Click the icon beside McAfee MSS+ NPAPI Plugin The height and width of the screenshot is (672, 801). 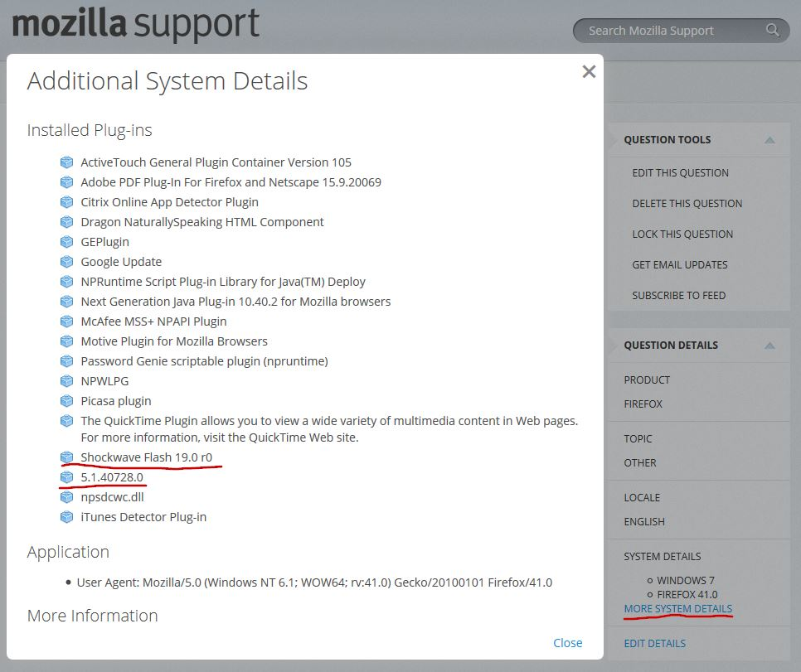pos(67,321)
